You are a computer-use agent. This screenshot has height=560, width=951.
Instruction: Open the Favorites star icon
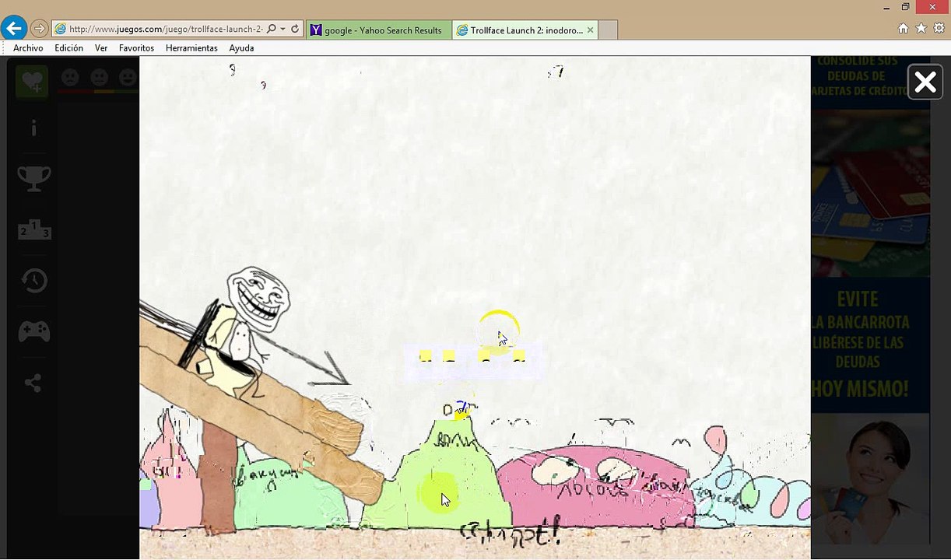coord(921,28)
